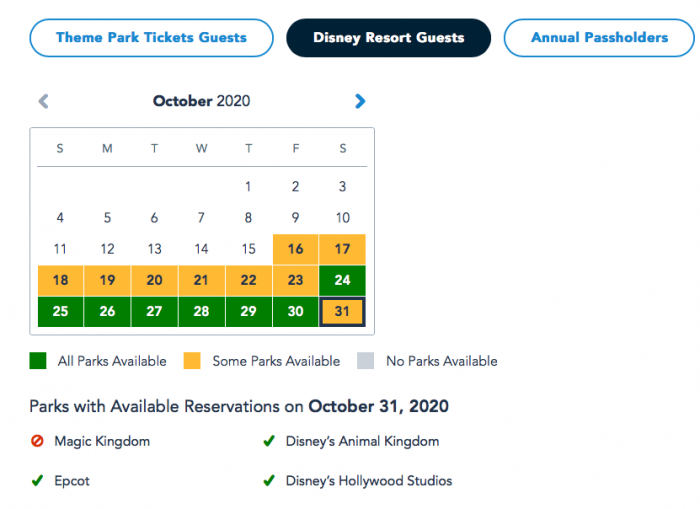Click the green All Parks Available swatch
The image size is (700, 509).
38,361
